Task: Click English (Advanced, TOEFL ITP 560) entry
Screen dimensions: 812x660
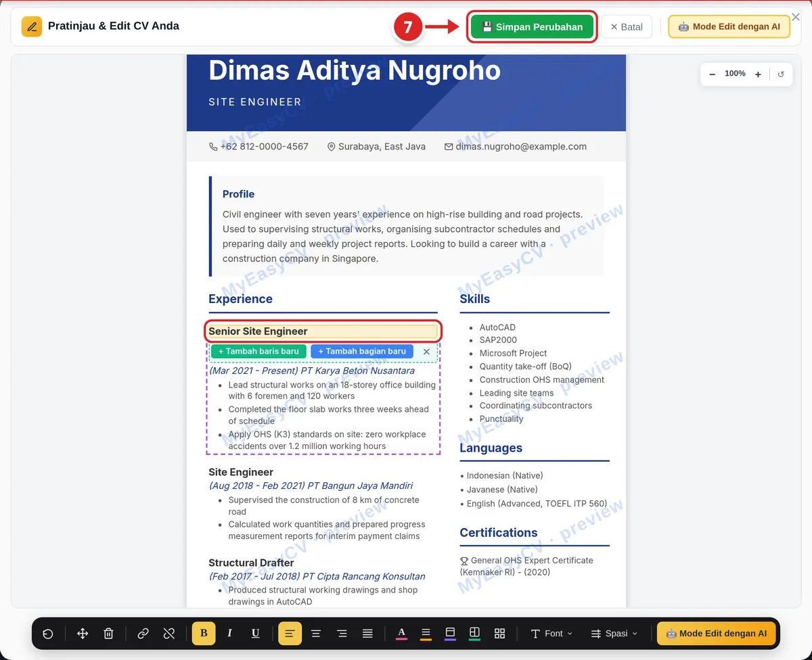Action: coord(533,504)
